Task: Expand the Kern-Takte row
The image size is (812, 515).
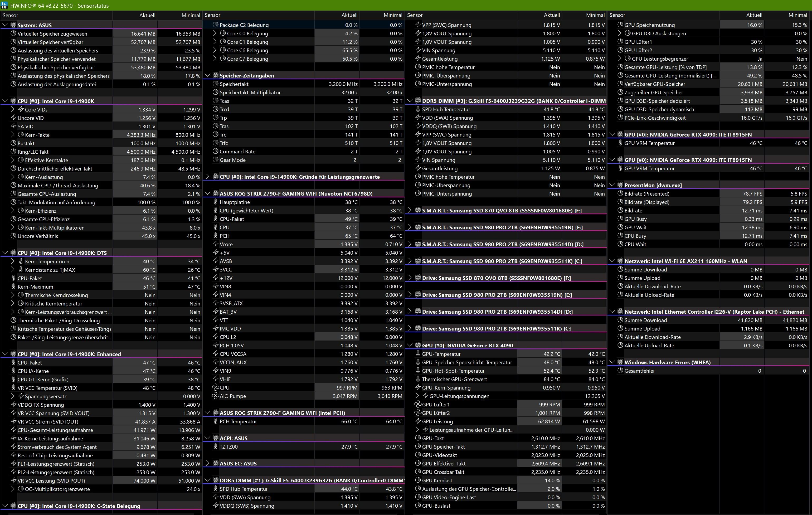Action: tap(13, 135)
